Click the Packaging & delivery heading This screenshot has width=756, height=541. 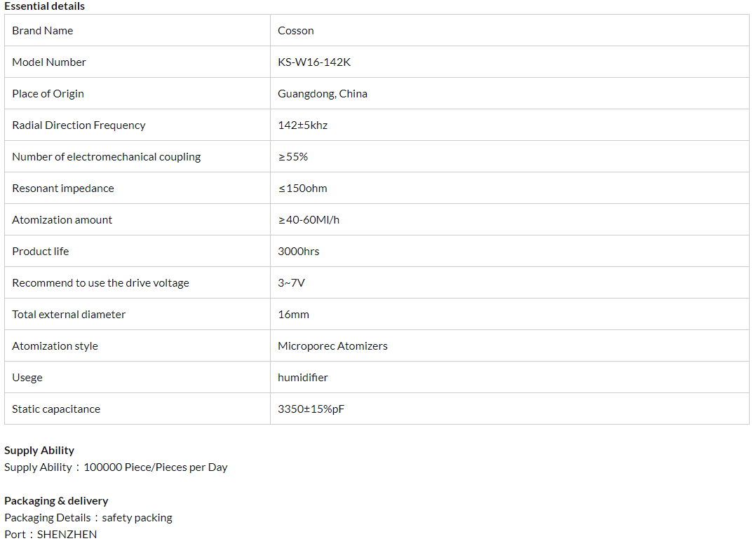coord(56,501)
